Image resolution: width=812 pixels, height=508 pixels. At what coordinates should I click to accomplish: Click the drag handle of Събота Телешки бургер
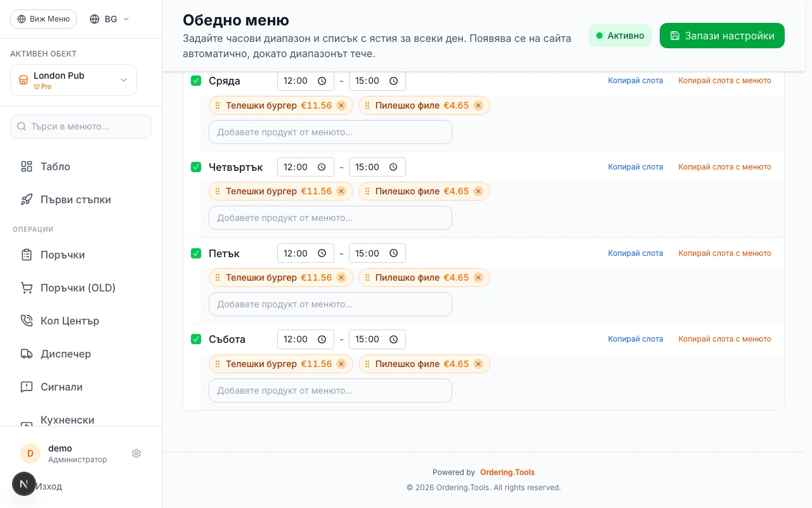218,364
